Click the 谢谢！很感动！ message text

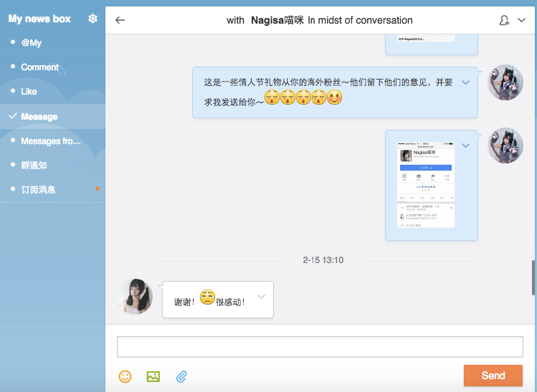[209, 298]
